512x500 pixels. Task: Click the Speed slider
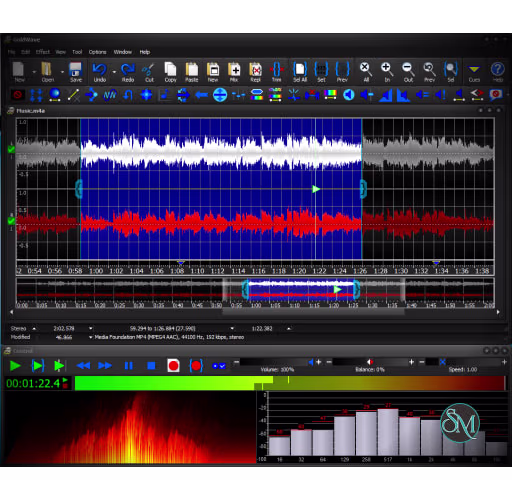(x=463, y=362)
